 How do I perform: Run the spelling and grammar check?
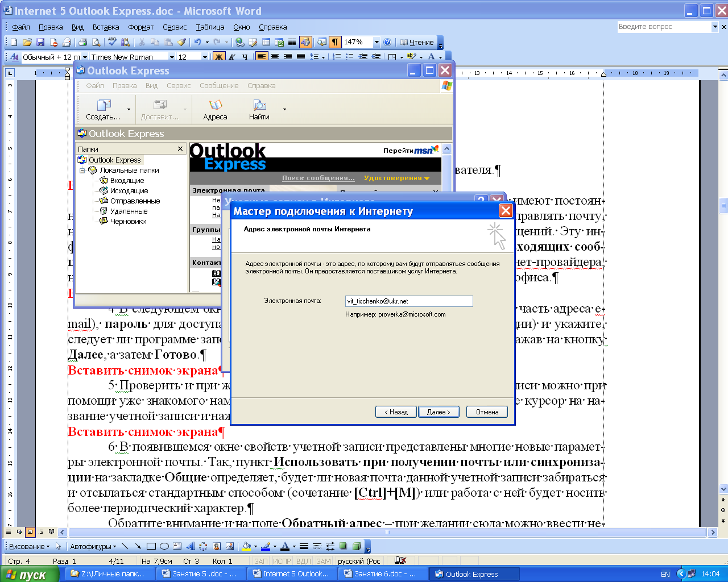click(x=113, y=42)
